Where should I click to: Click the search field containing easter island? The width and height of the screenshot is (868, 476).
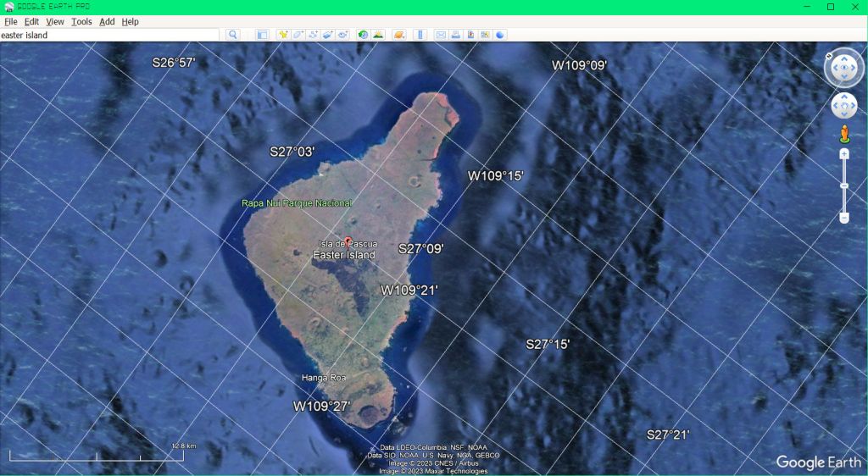click(x=108, y=36)
